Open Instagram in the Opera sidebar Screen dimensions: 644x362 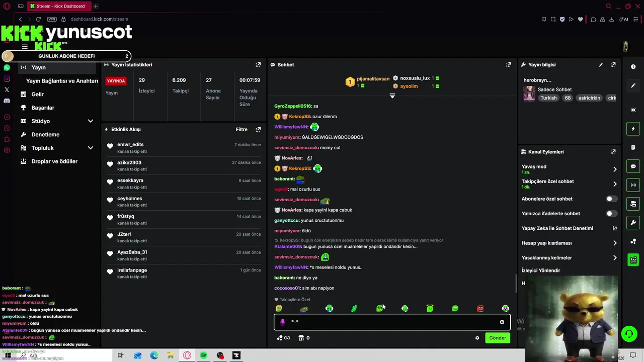(x=7, y=78)
